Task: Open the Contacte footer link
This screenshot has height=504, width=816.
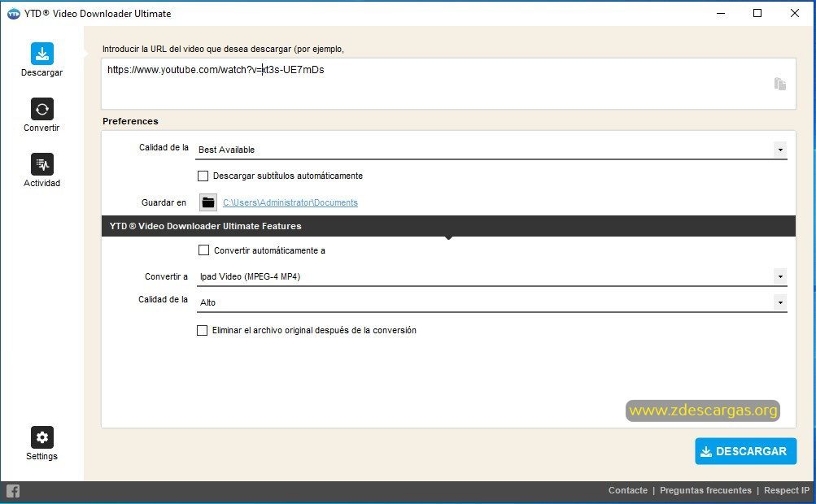Action: [x=628, y=490]
